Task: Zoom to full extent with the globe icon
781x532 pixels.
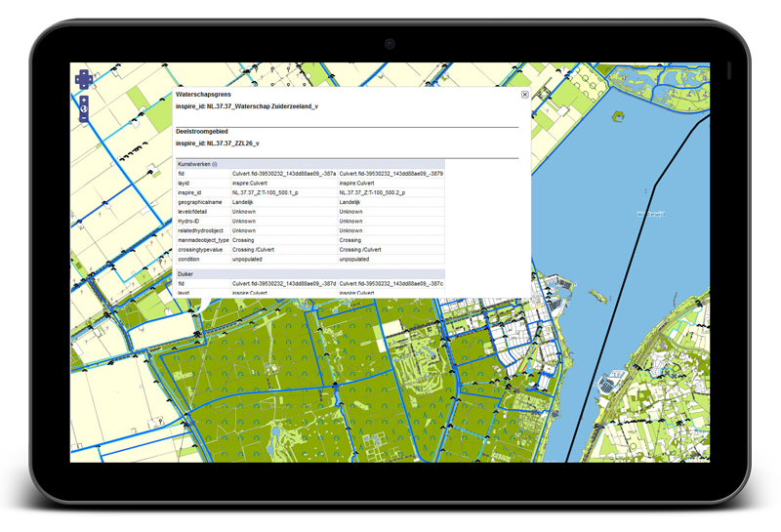Action: [84, 108]
